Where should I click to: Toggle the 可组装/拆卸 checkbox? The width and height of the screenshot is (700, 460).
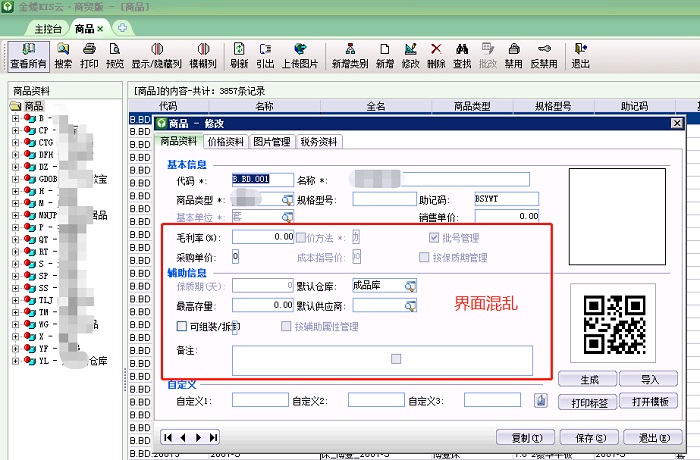[x=181, y=327]
